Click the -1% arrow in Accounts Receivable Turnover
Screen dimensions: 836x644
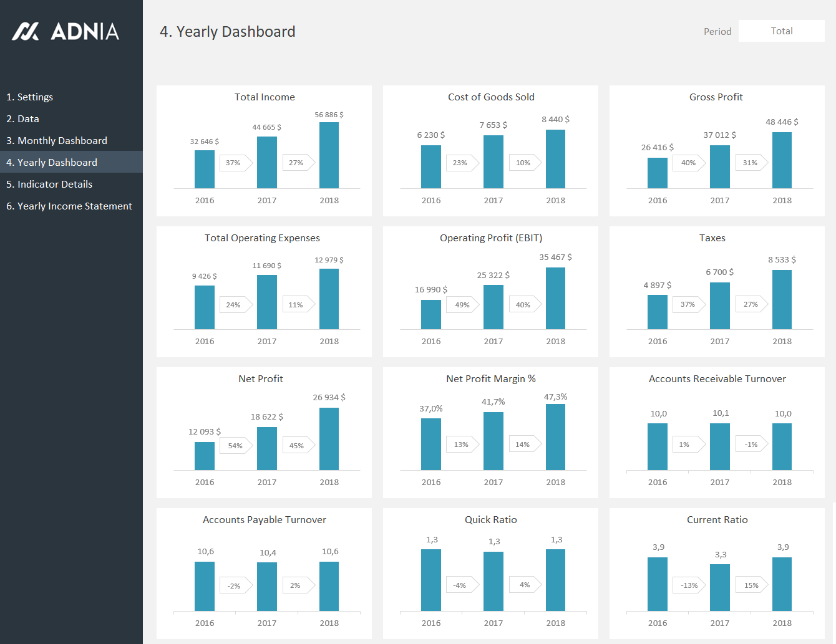point(752,445)
